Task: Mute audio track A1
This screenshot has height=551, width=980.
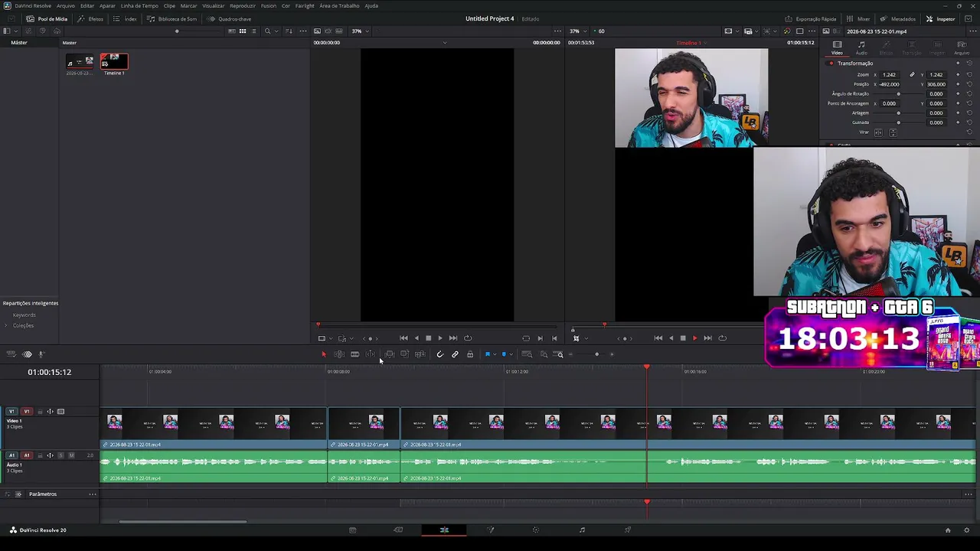Action: (x=71, y=455)
